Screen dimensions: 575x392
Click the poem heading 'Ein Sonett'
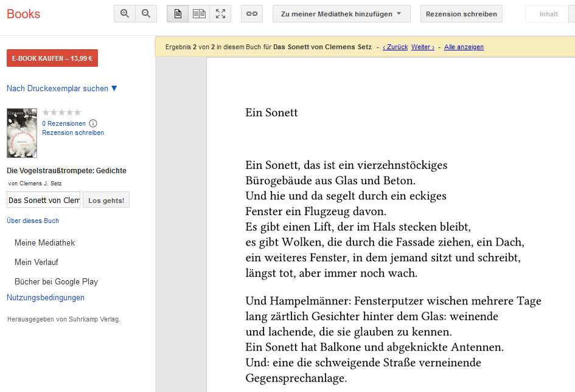click(x=271, y=112)
